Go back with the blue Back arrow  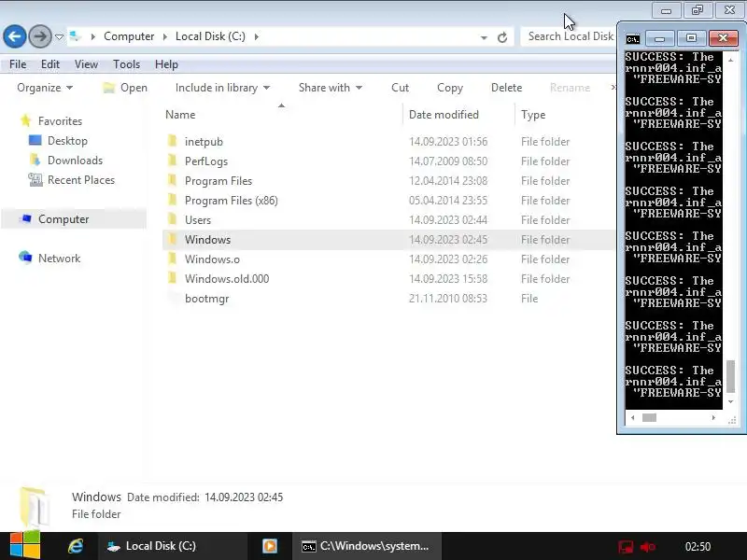[15, 36]
